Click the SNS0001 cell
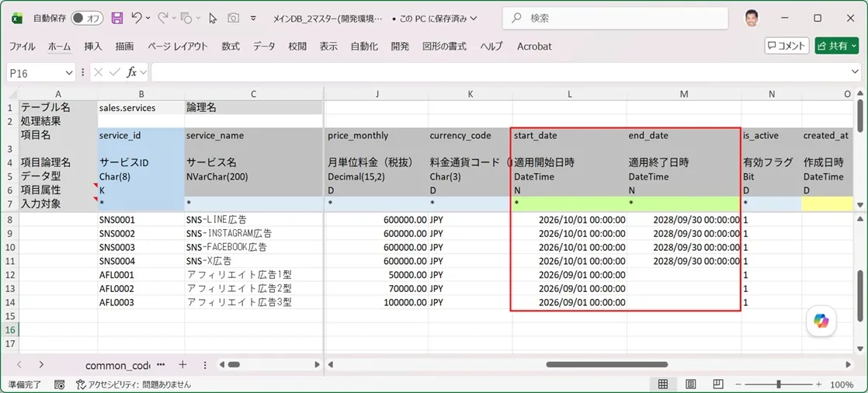This screenshot has height=393, width=868. pos(141,219)
